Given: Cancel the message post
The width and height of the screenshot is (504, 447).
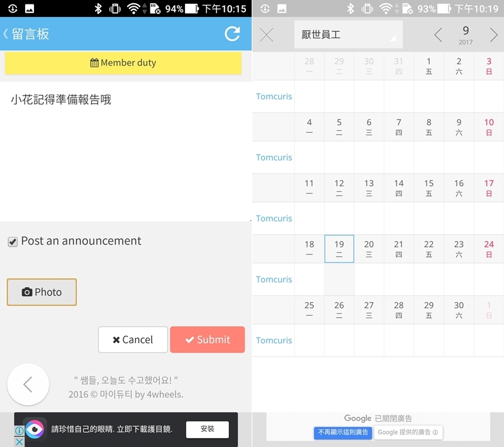Looking at the screenshot, I should coord(133,339).
